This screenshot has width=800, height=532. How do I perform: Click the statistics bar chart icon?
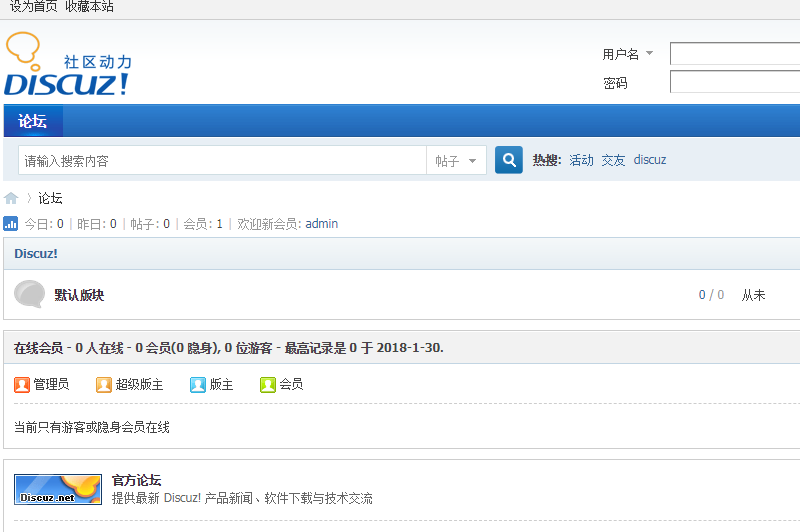[x=11, y=224]
